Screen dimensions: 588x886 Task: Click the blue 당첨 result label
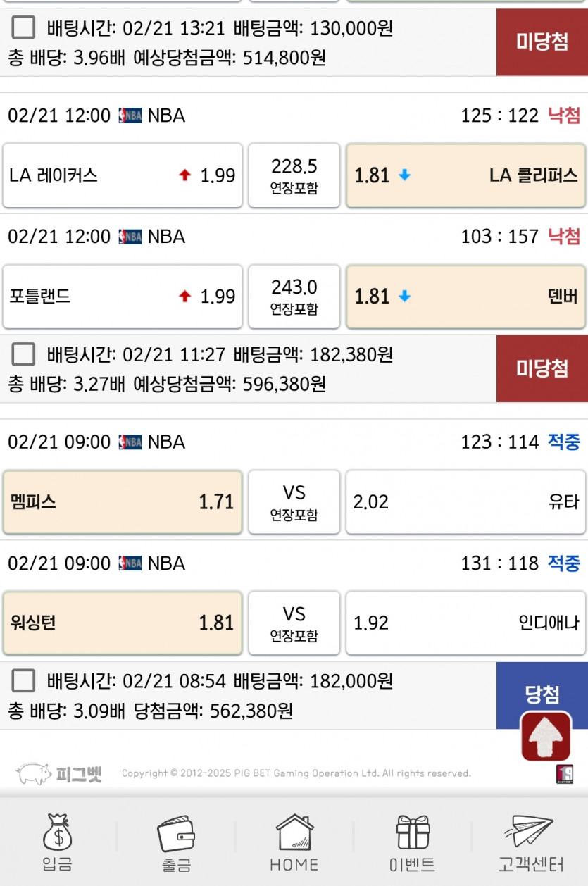(542, 694)
